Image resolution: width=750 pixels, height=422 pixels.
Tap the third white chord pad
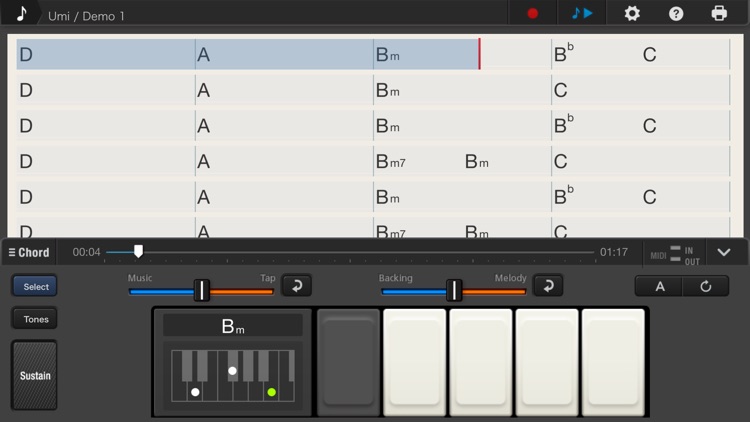coord(547,362)
